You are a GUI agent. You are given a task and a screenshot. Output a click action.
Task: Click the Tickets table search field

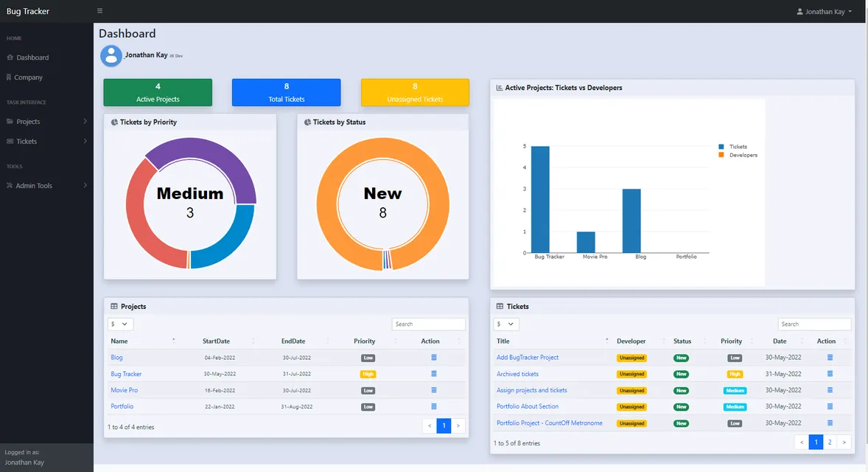point(814,324)
